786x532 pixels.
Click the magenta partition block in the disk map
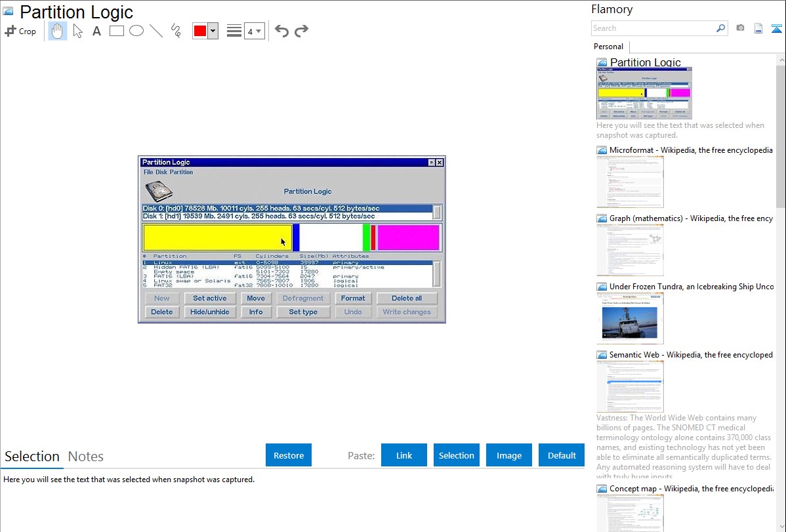[408, 237]
